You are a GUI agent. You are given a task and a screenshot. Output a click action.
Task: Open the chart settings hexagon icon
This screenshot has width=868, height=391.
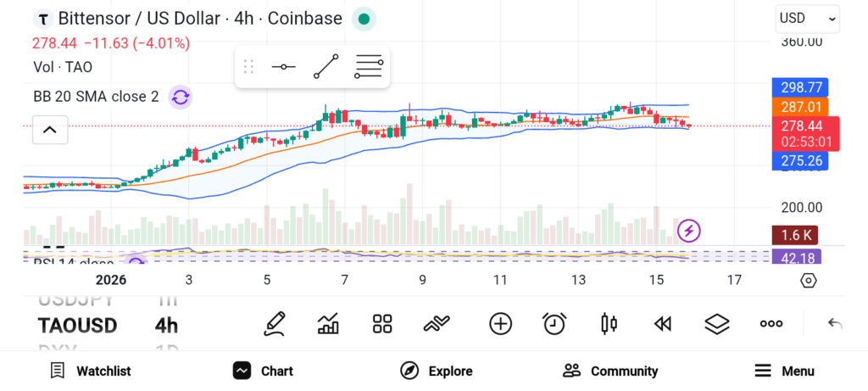click(x=809, y=281)
